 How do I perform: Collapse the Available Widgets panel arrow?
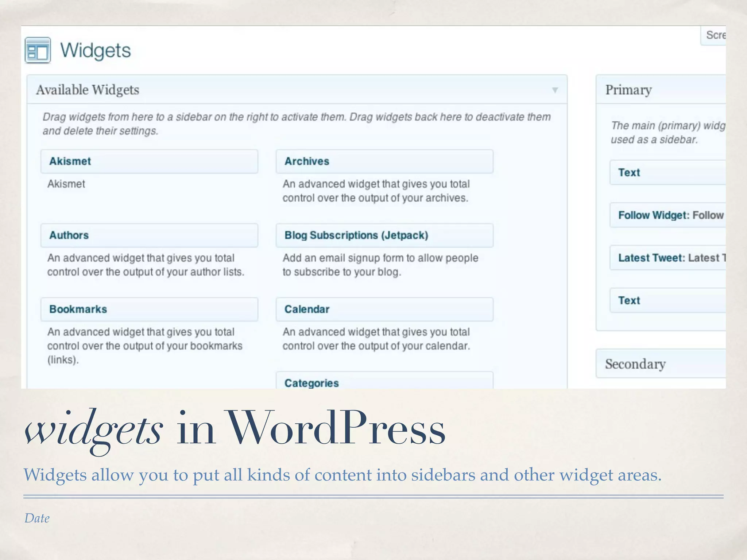[555, 90]
